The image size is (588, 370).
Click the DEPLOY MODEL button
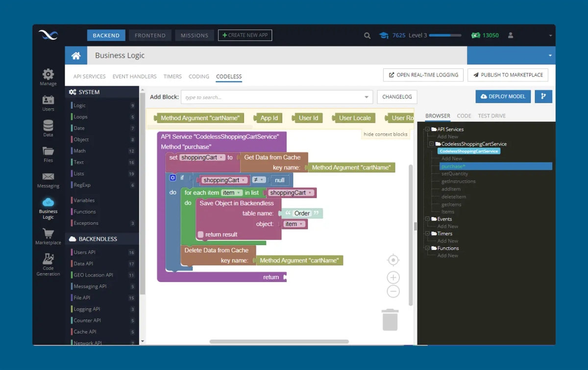pos(503,96)
